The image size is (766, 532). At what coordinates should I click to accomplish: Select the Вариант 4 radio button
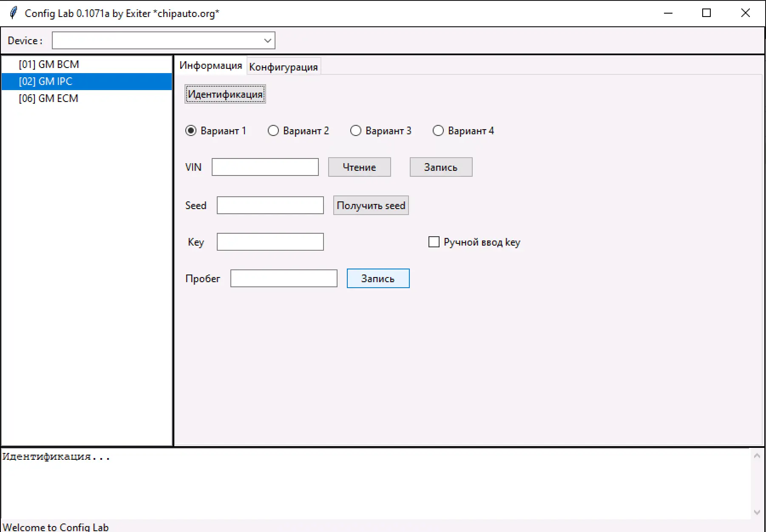coord(438,131)
